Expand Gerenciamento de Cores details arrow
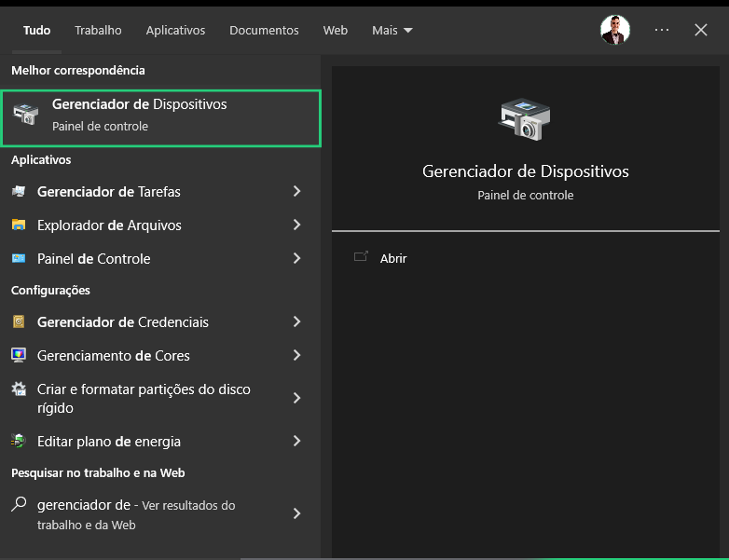The image size is (729, 560). tap(297, 355)
